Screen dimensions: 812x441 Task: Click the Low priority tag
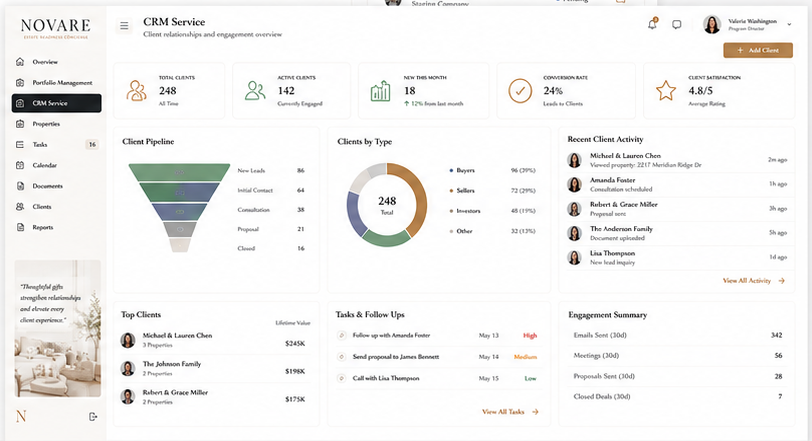[530, 378]
